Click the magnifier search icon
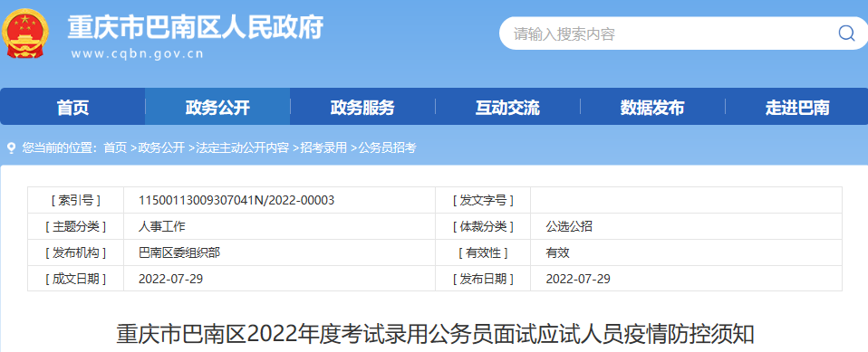Image resolution: width=868 pixels, height=352 pixels. [846, 33]
